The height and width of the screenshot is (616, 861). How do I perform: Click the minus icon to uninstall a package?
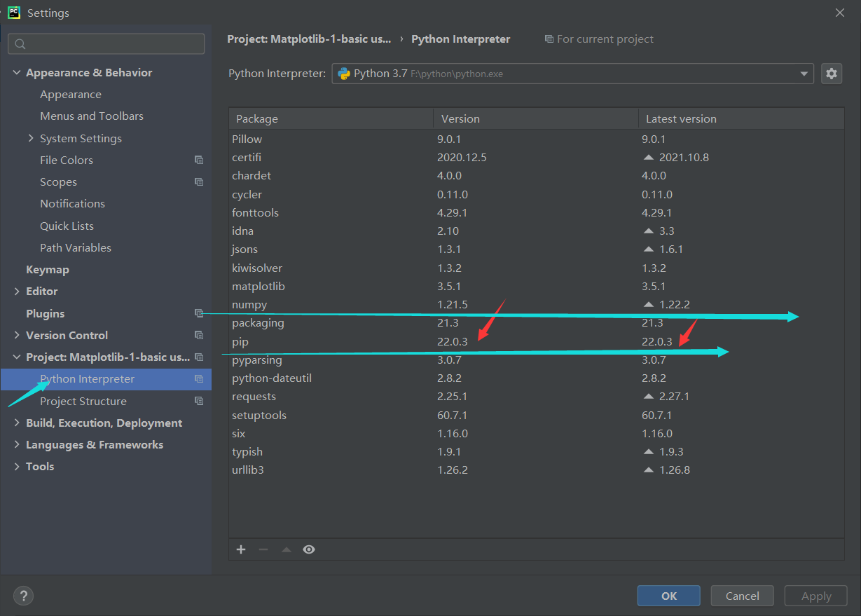(x=263, y=549)
